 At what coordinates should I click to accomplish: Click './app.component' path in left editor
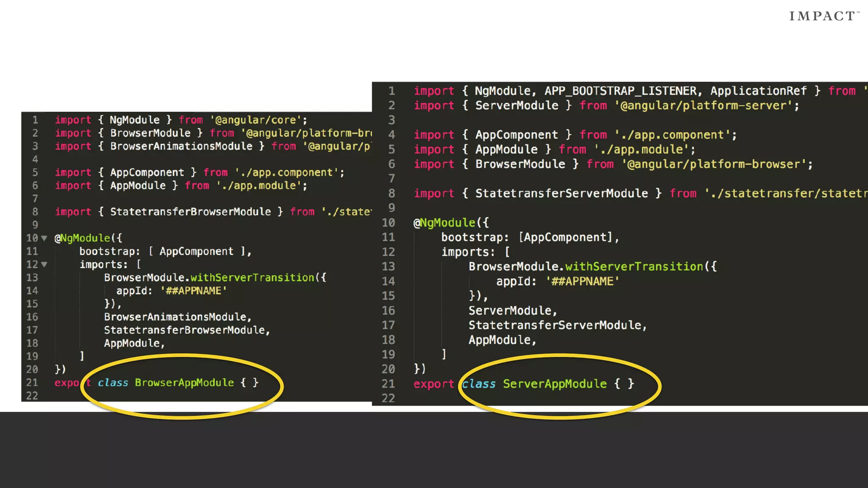point(287,173)
